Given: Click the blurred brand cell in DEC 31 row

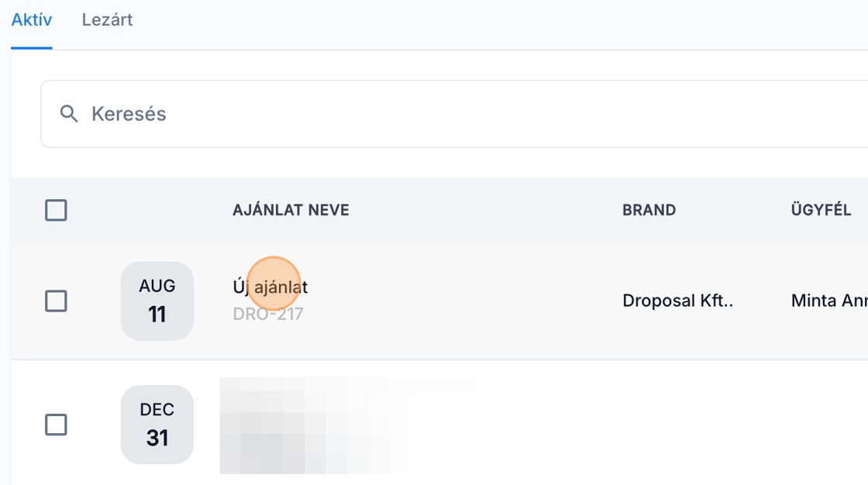Looking at the screenshot, I should [x=663, y=400].
